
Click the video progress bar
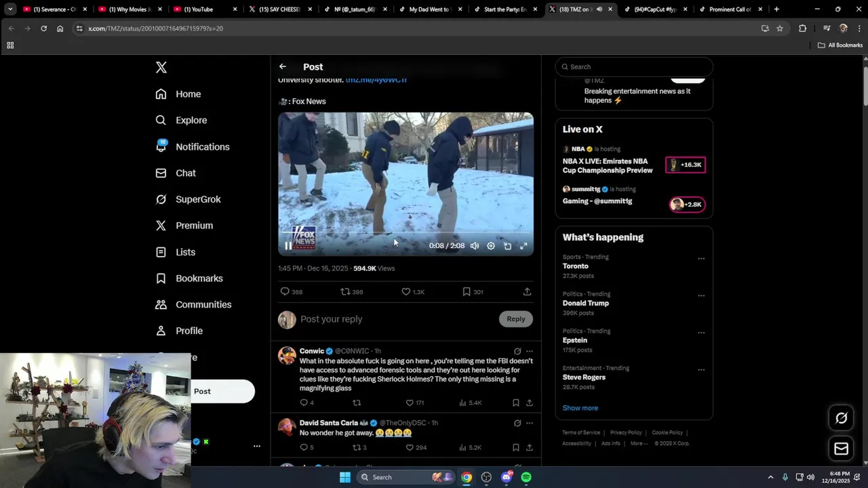[x=406, y=232]
